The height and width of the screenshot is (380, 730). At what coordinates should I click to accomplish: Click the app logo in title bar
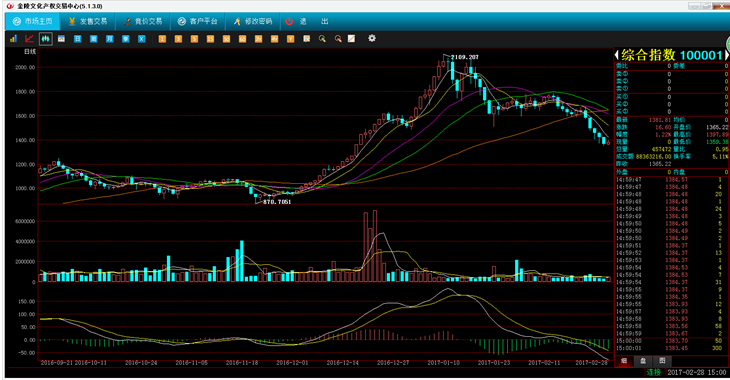(10, 6)
